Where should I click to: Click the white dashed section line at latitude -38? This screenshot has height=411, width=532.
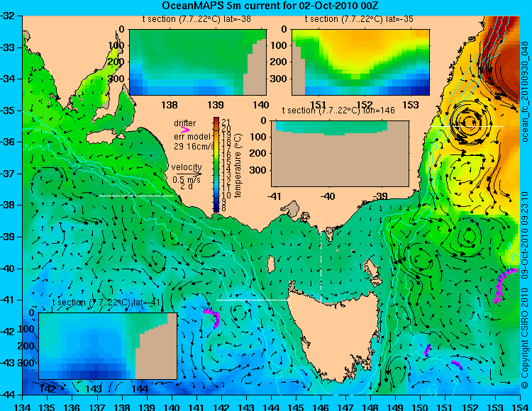[136, 196]
